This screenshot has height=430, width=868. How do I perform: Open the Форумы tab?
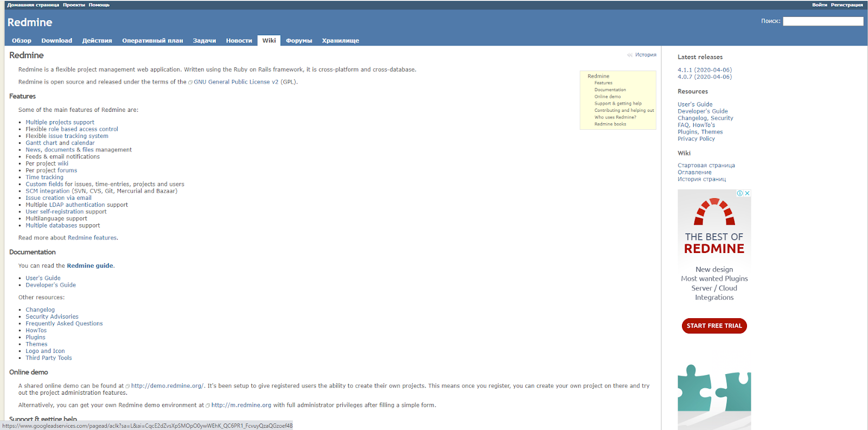click(x=299, y=41)
